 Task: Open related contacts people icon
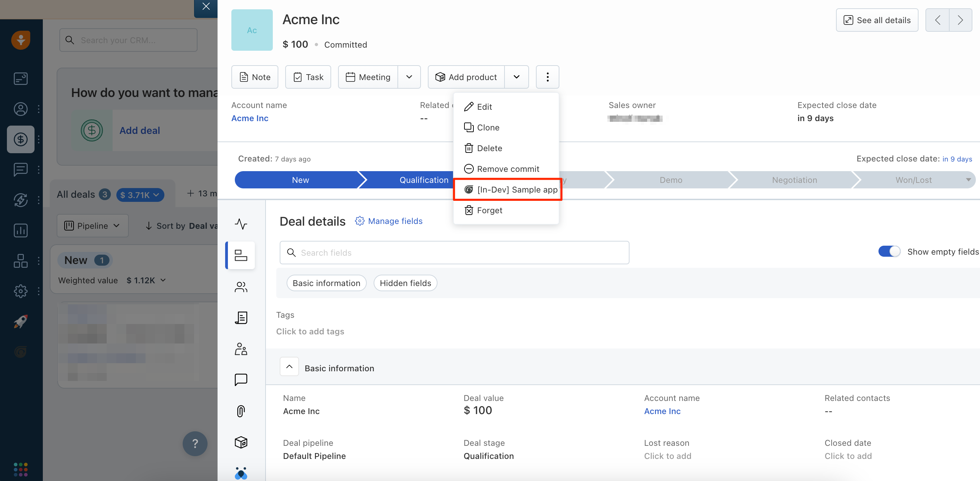click(x=241, y=287)
